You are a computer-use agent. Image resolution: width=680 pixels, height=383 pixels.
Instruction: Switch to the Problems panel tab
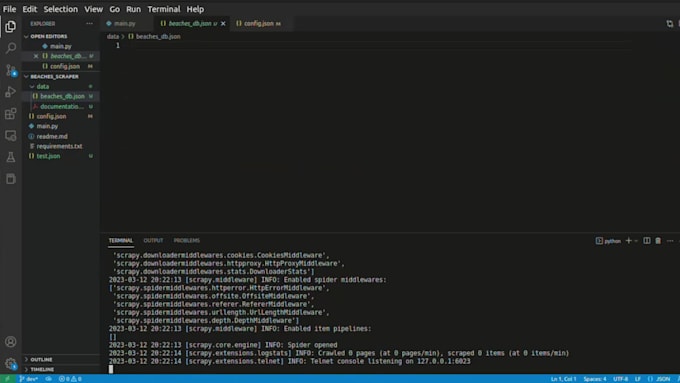pyautogui.click(x=186, y=241)
